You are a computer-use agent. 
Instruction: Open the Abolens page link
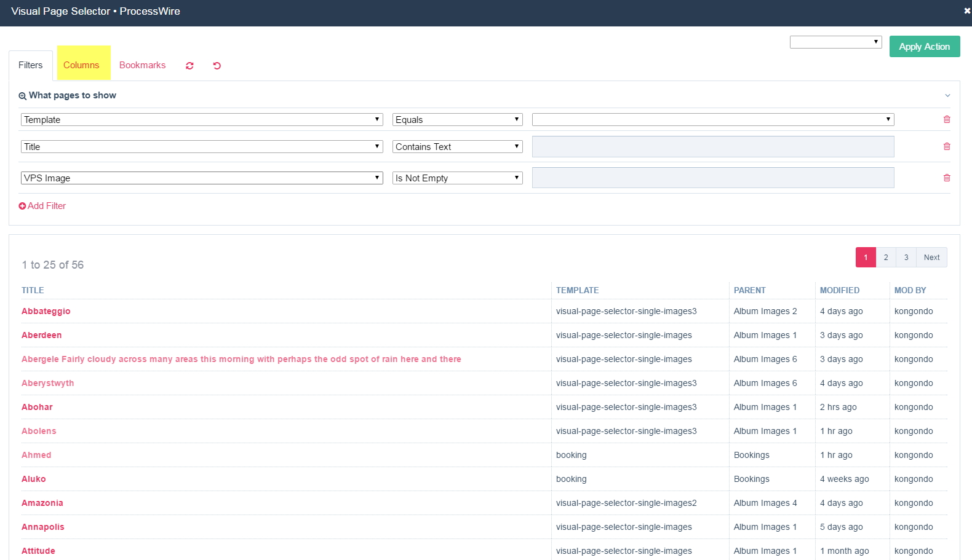pos(39,431)
